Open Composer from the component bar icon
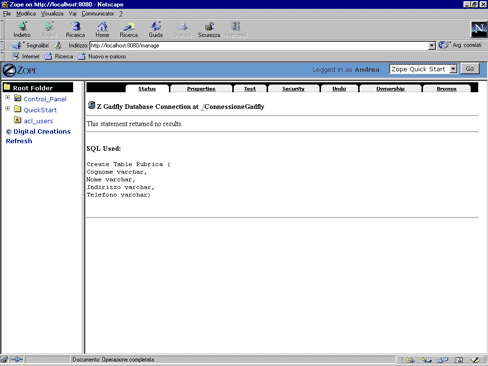The height and width of the screenshot is (366, 488). (475, 360)
